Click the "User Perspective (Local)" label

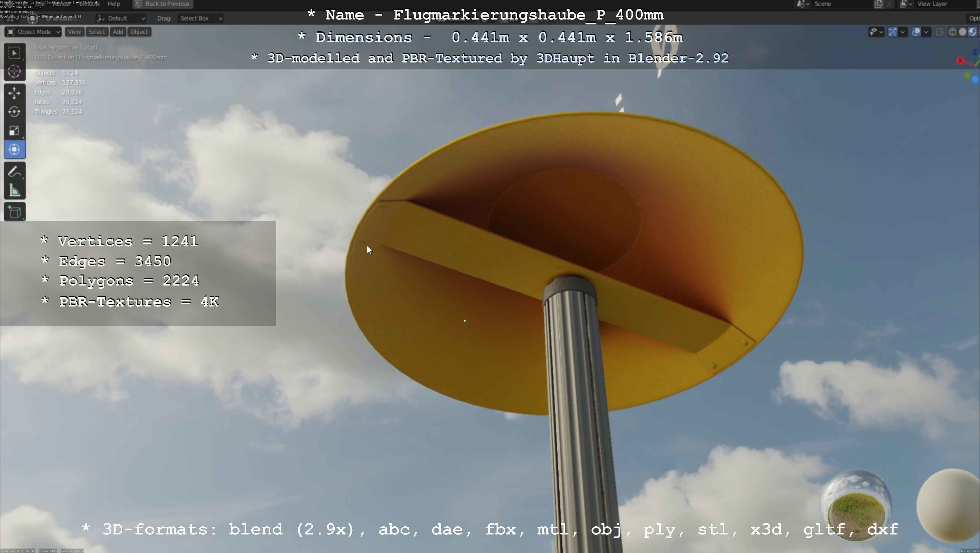(x=66, y=47)
